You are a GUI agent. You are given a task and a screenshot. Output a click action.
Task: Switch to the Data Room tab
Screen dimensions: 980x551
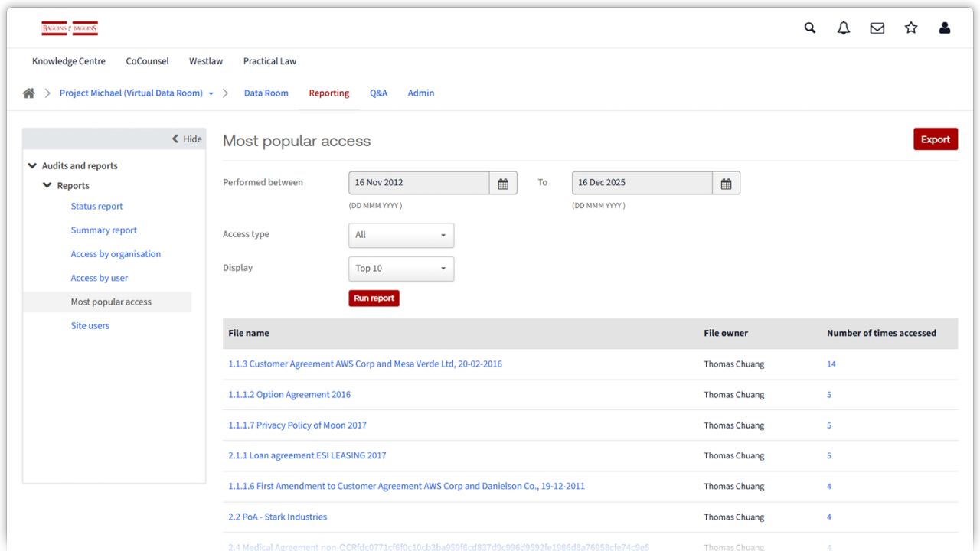click(266, 93)
